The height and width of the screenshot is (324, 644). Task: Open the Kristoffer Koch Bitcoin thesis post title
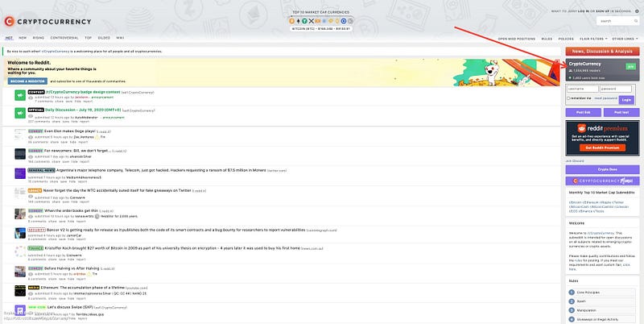coord(172,248)
